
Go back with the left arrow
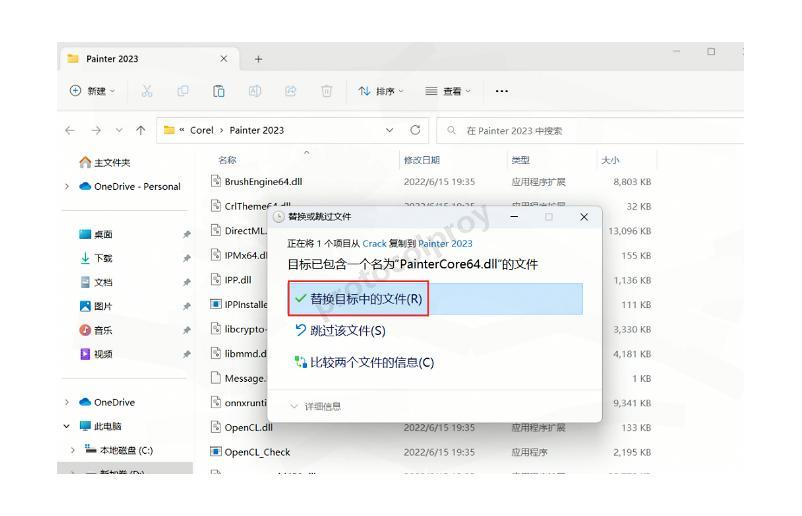click(x=70, y=130)
